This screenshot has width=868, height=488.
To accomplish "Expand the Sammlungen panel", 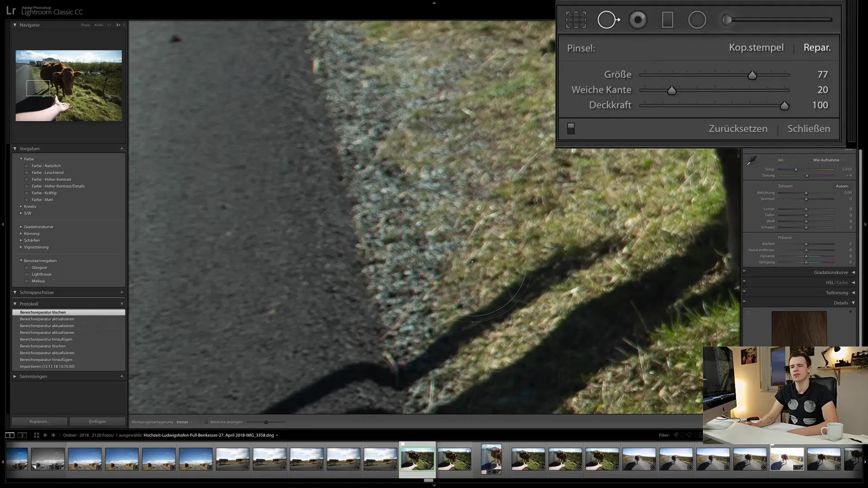I will coord(15,376).
